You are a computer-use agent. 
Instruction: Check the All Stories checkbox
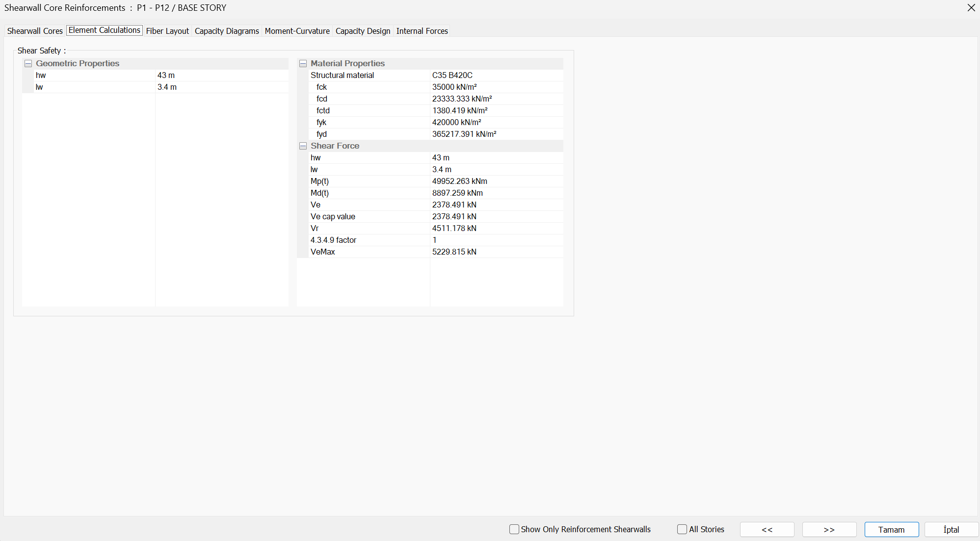coord(682,529)
